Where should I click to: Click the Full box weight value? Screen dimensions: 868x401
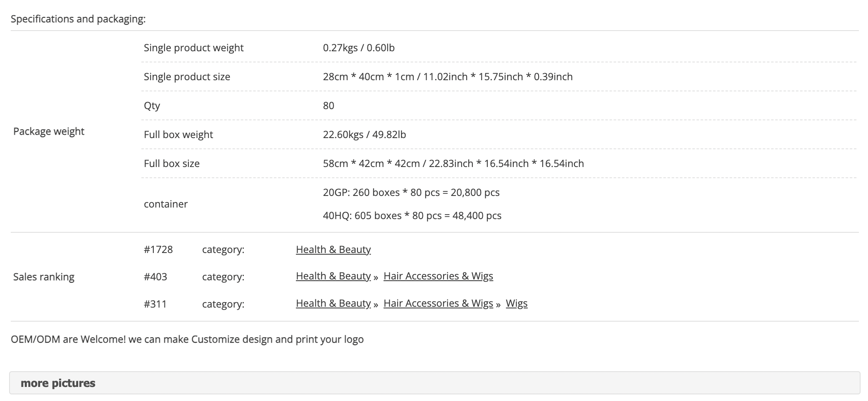[x=365, y=134]
